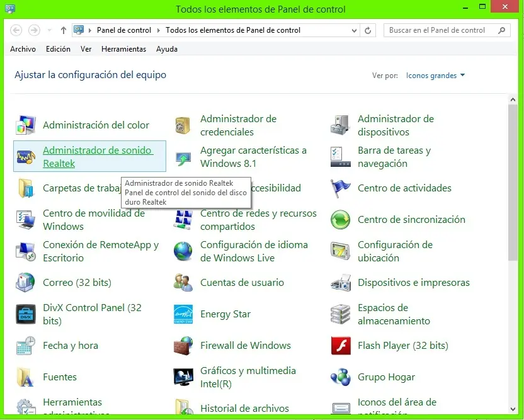
Task: Expand chevron after Panel de control breadcrumb
Action: 159,30
